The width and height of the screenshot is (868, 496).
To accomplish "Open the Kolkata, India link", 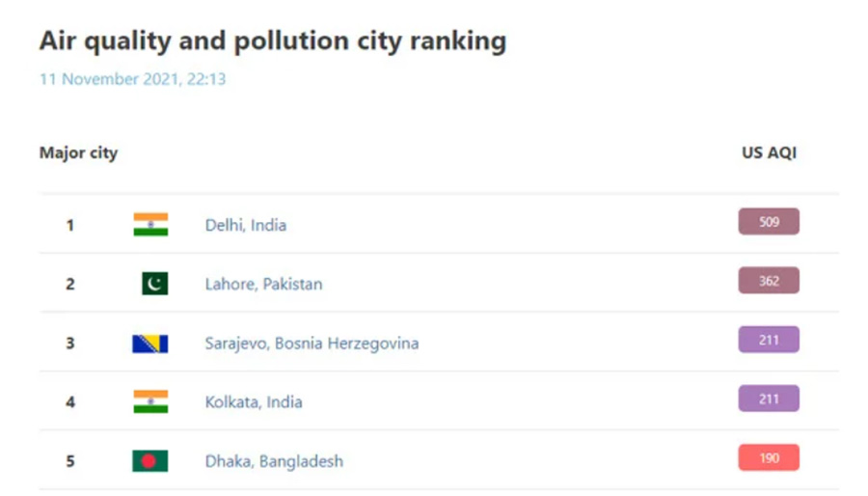I will point(254,401).
